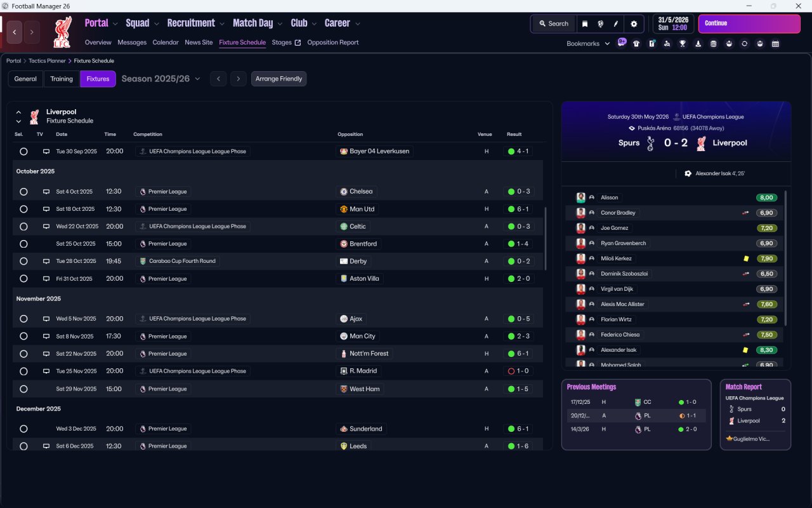Expand the Recruitment menu chevron
This screenshot has width=812, height=508.
click(222, 24)
